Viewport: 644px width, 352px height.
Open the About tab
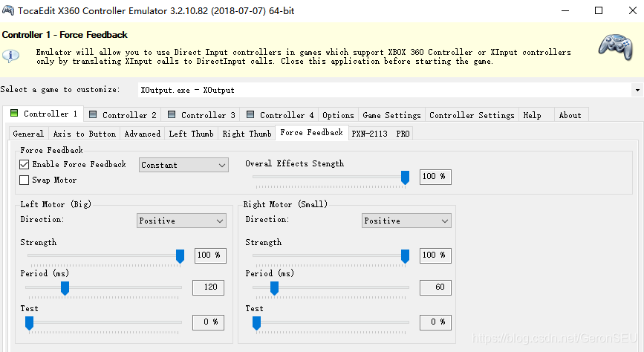point(570,115)
